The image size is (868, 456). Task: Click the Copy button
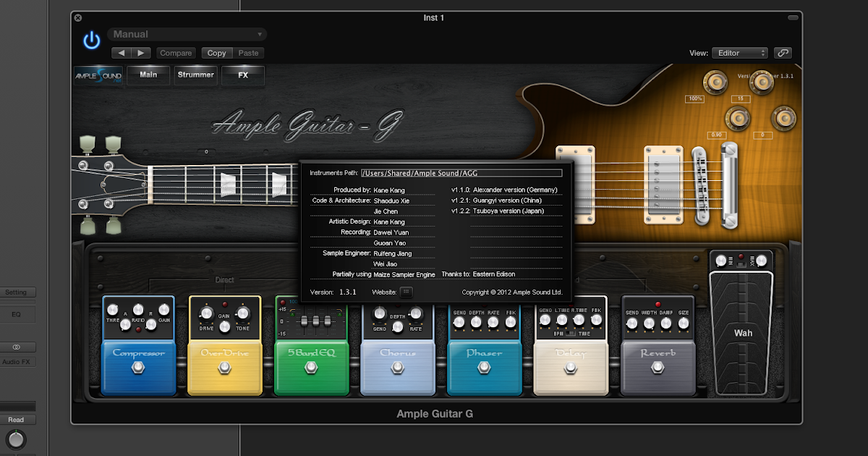point(217,53)
